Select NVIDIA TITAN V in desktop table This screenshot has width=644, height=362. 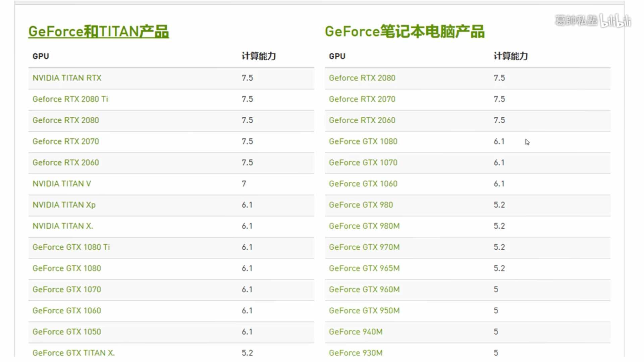(62, 184)
